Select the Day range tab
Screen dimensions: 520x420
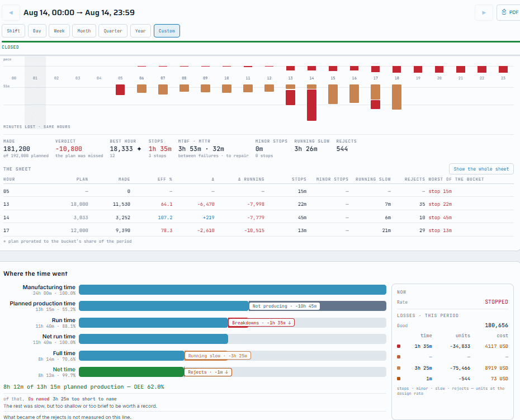coord(37,31)
